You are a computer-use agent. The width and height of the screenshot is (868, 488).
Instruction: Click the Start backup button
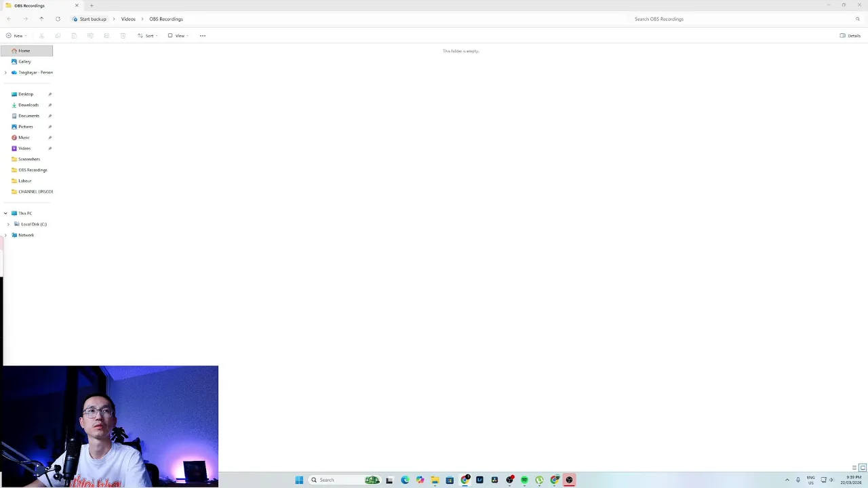90,19
